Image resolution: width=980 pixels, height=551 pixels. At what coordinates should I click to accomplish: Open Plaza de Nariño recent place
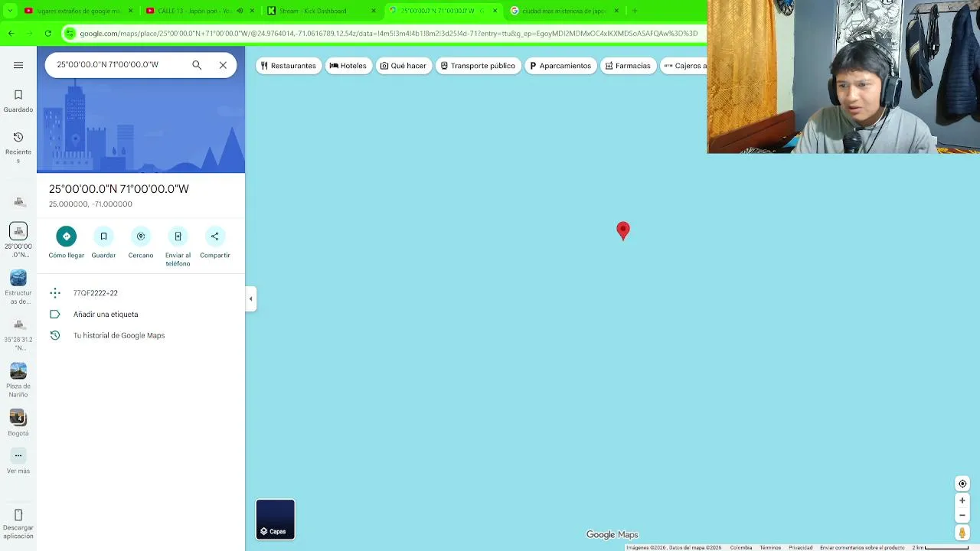pos(18,380)
